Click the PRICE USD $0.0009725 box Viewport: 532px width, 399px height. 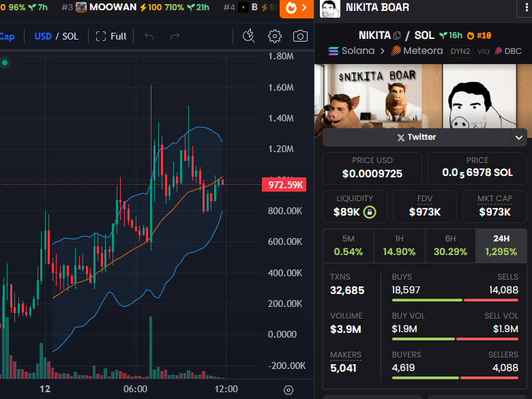point(372,168)
